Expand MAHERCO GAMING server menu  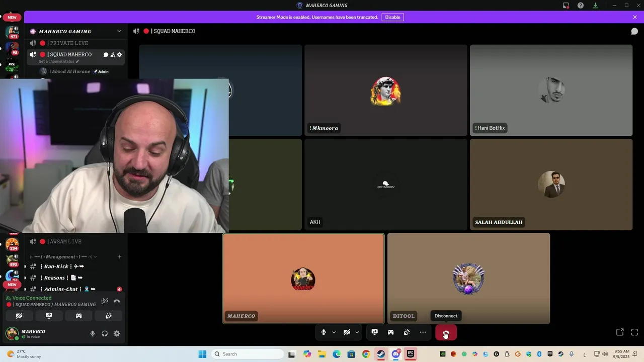click(x=119, y=31)
